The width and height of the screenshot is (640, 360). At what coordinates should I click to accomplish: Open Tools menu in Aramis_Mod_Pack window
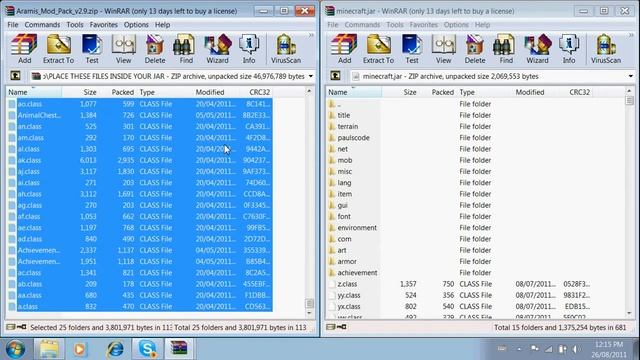(x=75, y=25)
